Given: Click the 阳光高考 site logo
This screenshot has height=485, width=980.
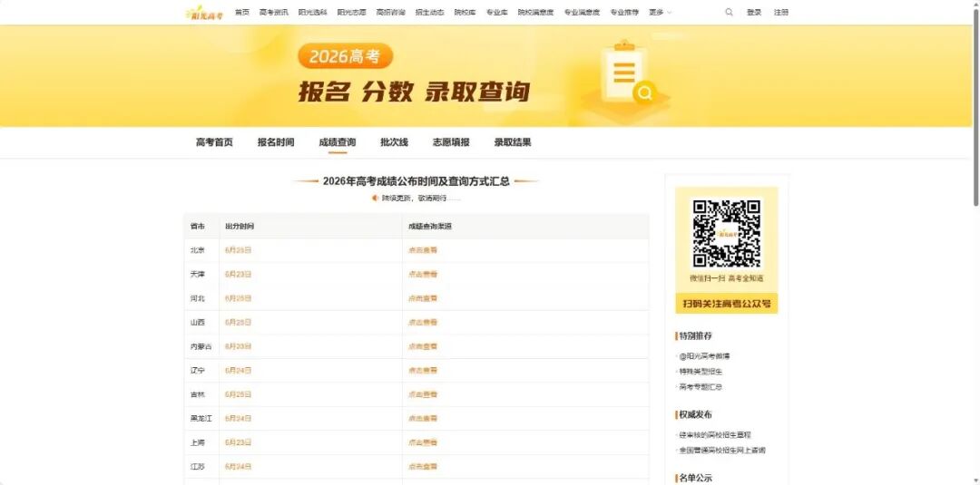Looking at the screenshot, I should click(204, 13).
